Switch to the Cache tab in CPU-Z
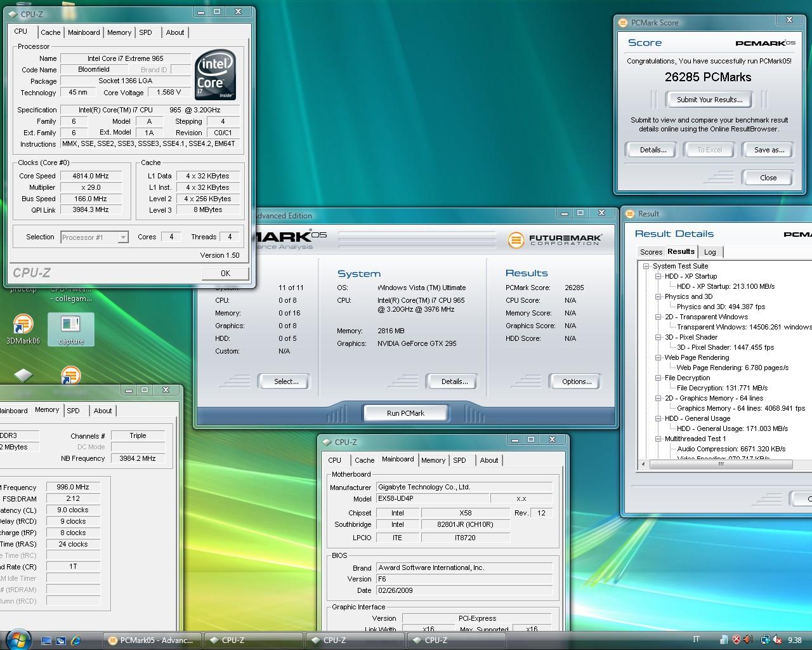The image size is (812, 650). point(51,32)
